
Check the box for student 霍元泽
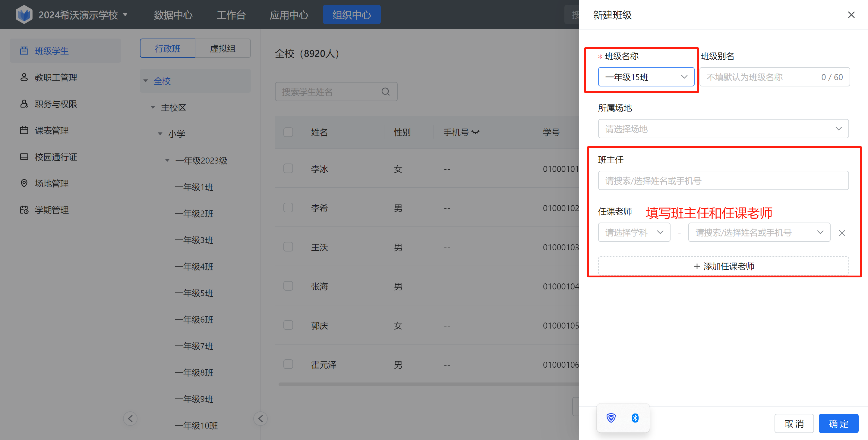288,364
